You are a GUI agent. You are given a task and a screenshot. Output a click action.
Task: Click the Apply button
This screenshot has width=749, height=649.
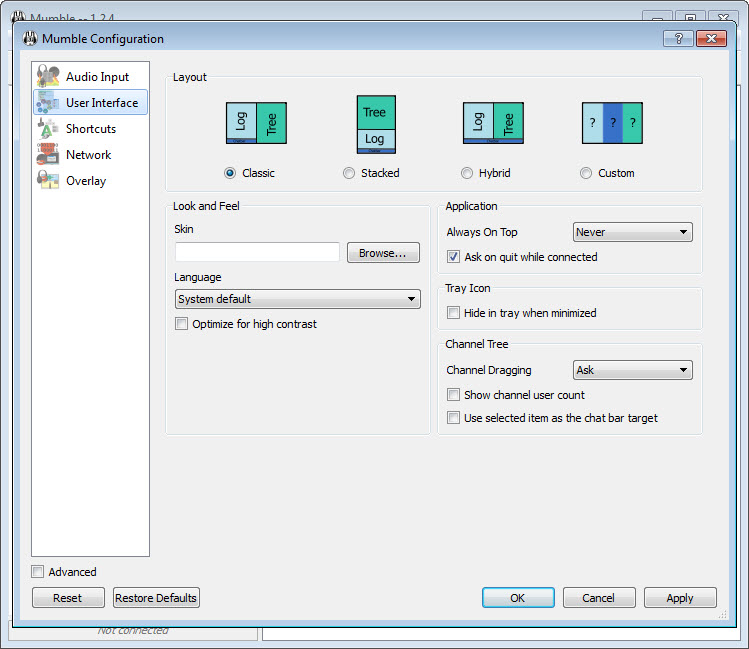[x=680, y=598]
